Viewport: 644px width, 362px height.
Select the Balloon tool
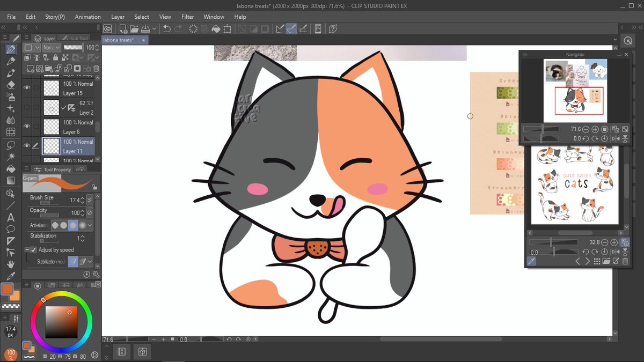click(x=10, y=229)
